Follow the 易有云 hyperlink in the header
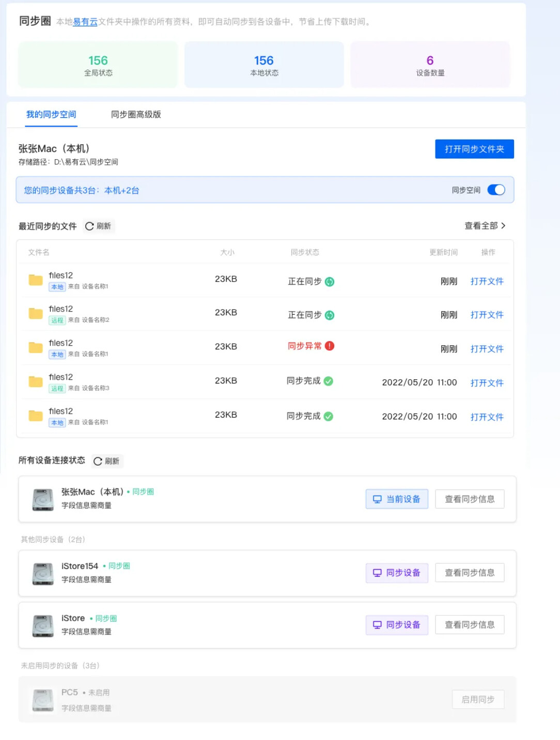 (x=85, y=22)
